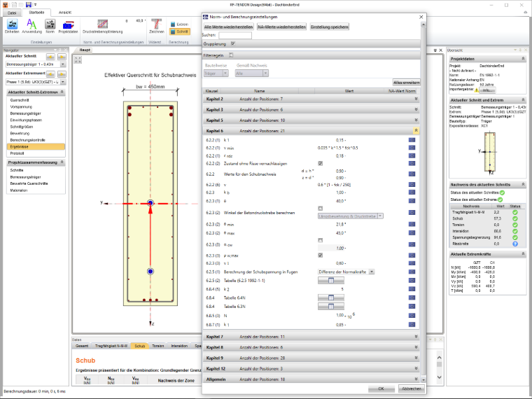
Task: Click the norm flag icon for v min row
Action: [412, 148]
